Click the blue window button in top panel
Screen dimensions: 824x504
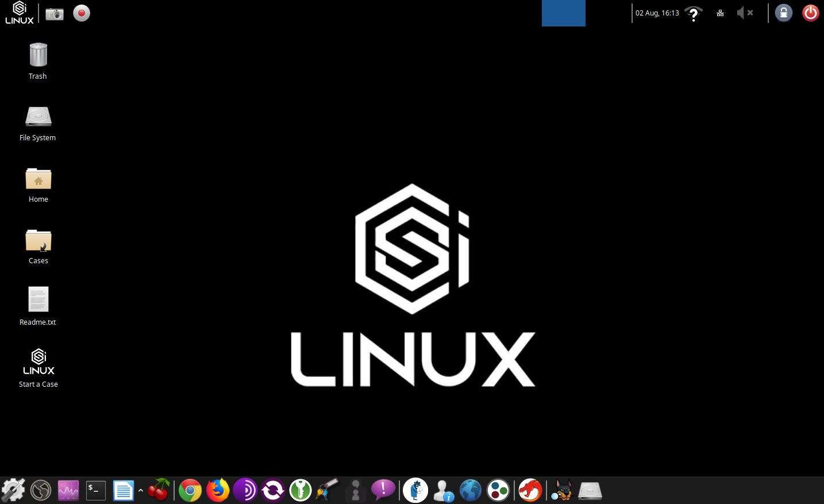563,13
